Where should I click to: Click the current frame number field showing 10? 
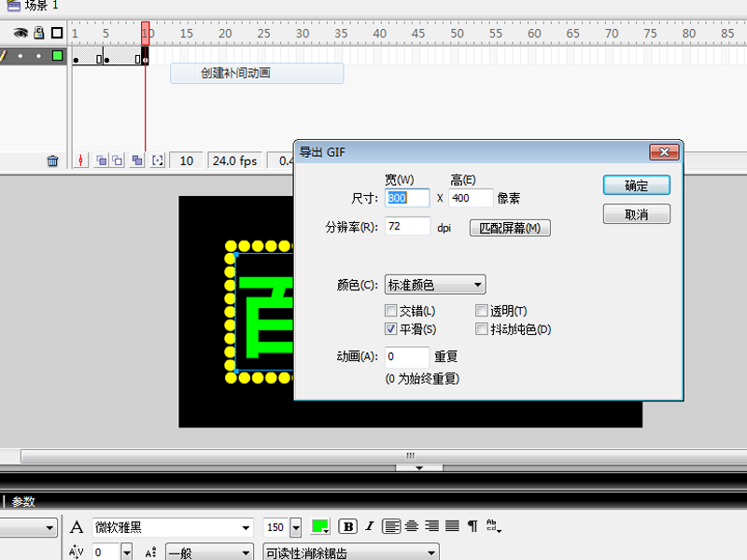[186, 161]
